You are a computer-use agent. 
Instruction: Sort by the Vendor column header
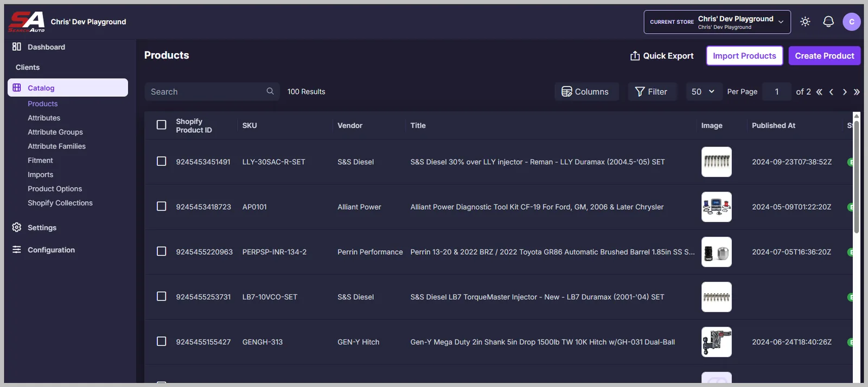pyautogui.click(x=350, y=125)
